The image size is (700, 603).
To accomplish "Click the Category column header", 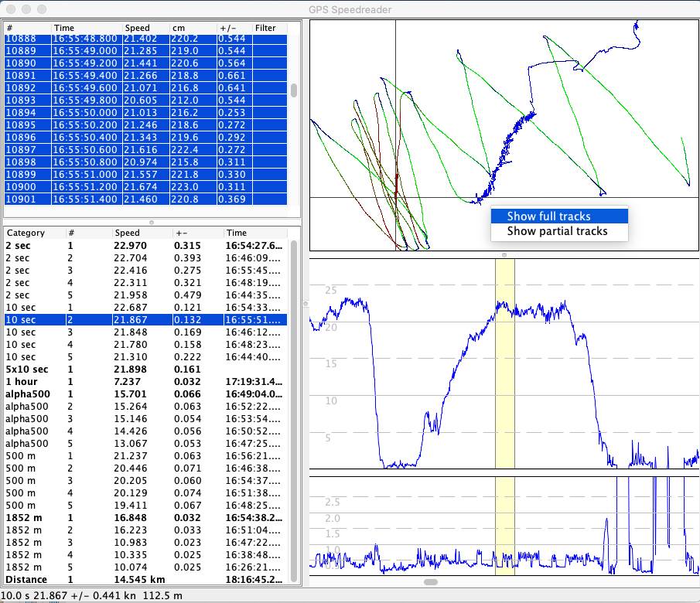I will (26, 233).
